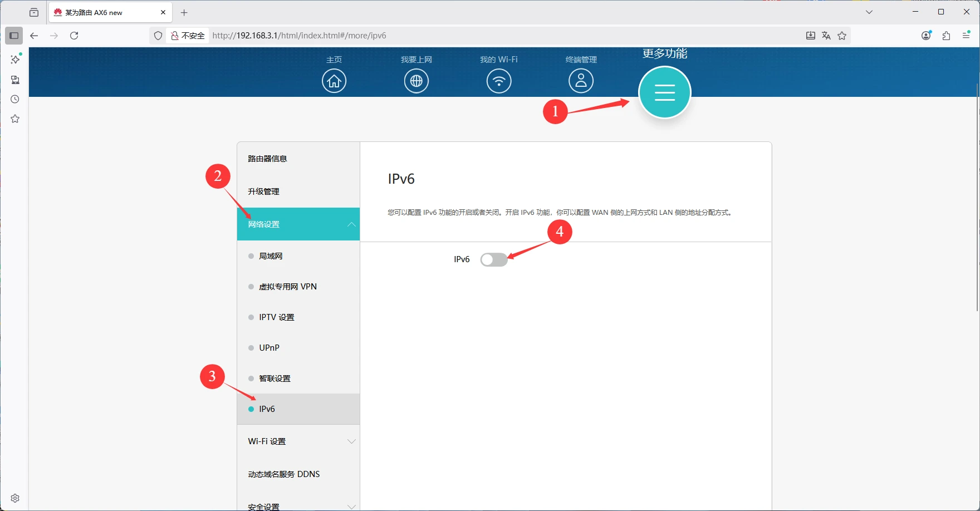Open the 虚拟专用网 VPN item
Screen dimensions: 980x511
(x=287, y=287)
